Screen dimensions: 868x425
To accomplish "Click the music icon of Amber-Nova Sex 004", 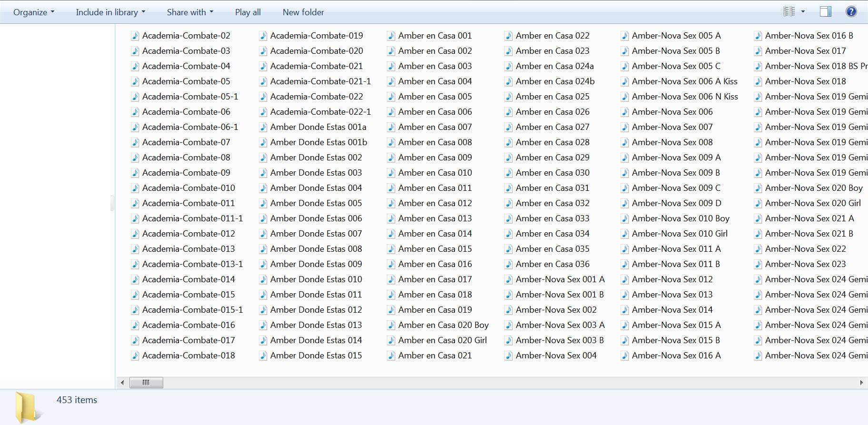I will coord(509,356).
